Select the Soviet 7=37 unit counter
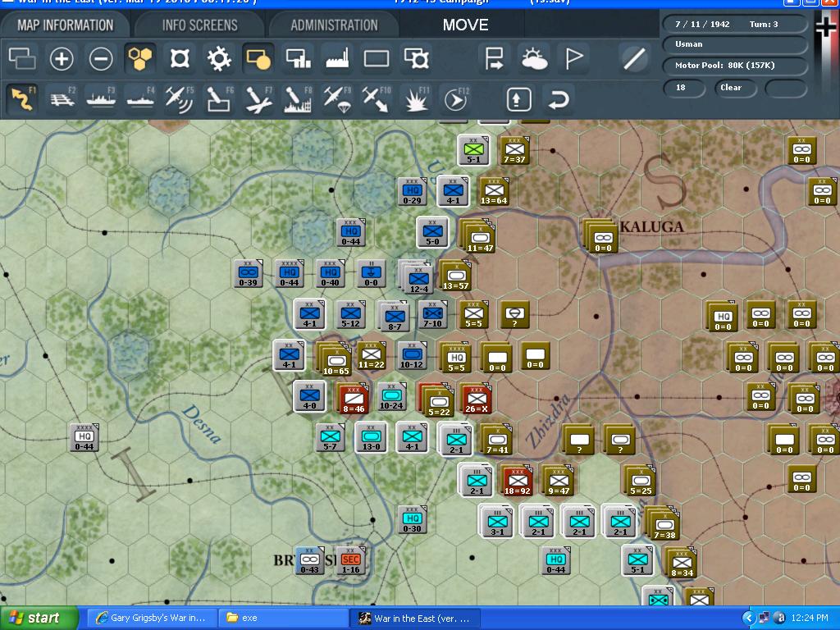840x630 pixels. [x=514, y=151]
